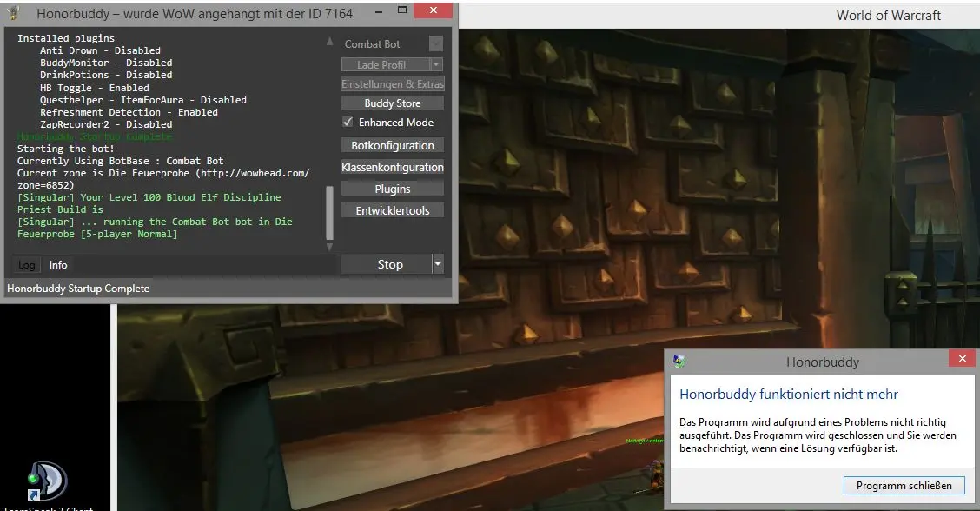Open Klassenkonfiguration settings
The width and height of the screenshot is (980, 511).
point(393,167)
